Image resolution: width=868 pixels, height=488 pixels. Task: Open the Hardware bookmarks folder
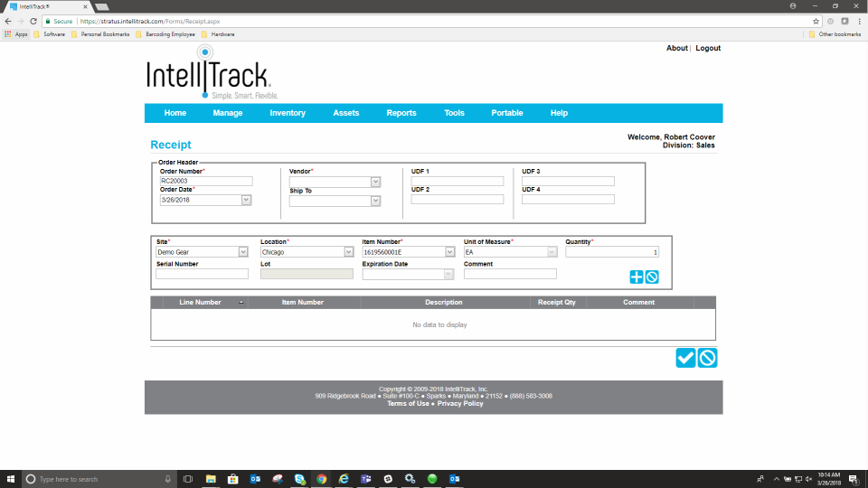click(218, 34)
